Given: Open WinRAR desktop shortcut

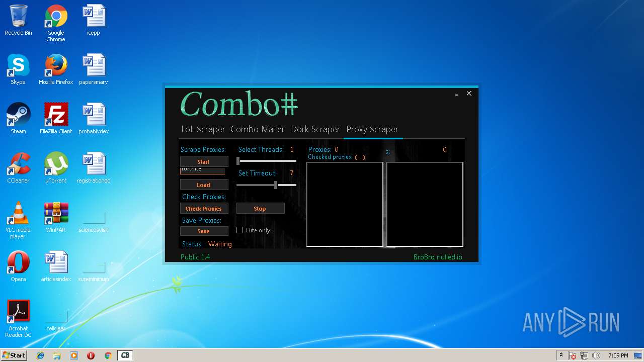Looking at the screenshot, I should click(56, 217).
